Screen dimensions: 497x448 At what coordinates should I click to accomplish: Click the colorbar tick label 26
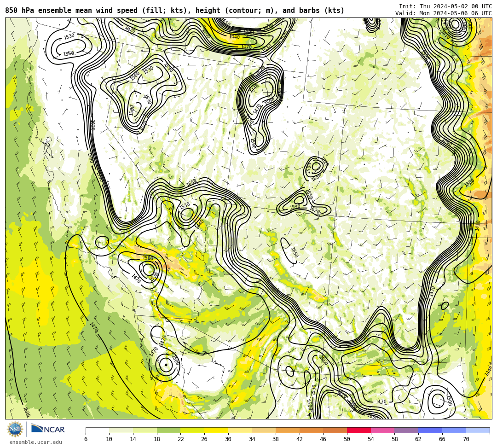(204, 439)
